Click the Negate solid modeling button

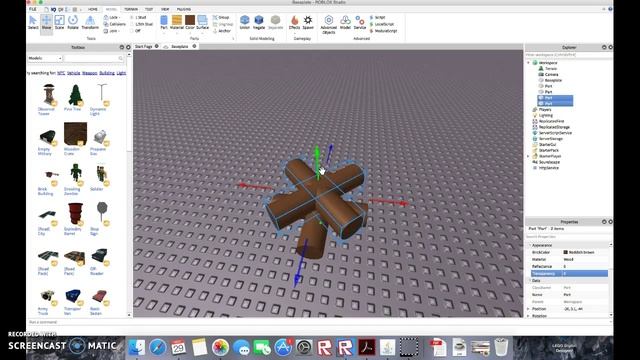click(x=259, y=22)
